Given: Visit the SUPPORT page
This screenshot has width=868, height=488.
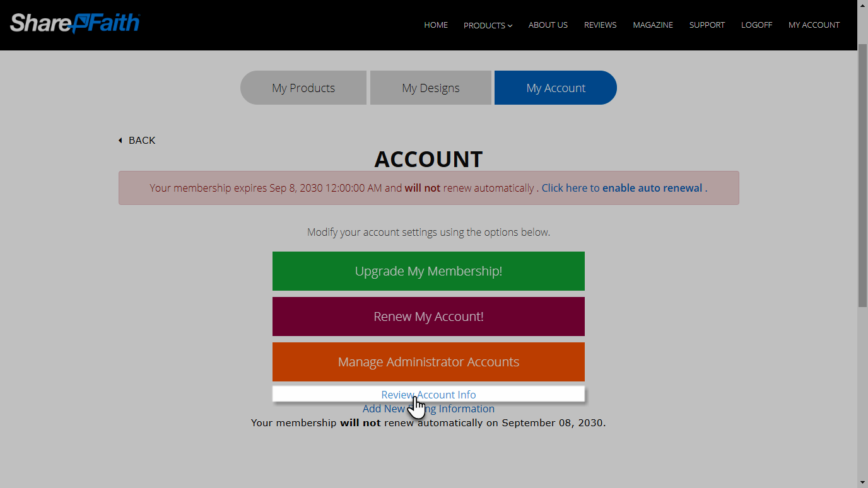Looking at the screenshot, I should pos(707,25).
